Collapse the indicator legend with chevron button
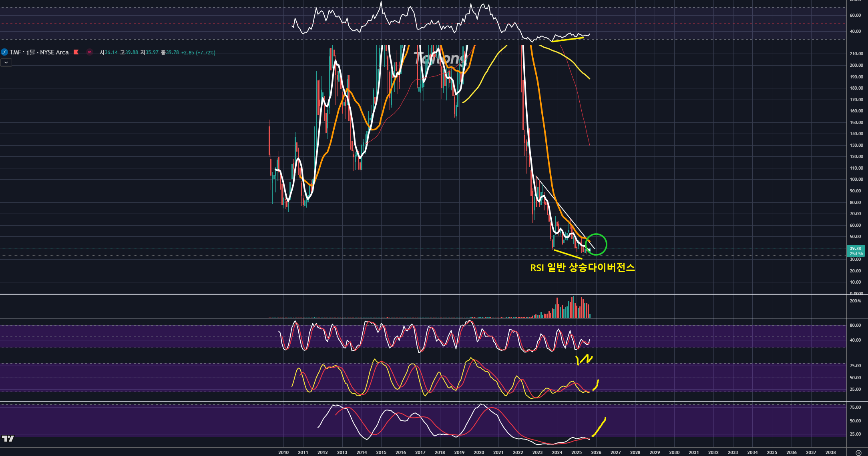 (6, 62)
